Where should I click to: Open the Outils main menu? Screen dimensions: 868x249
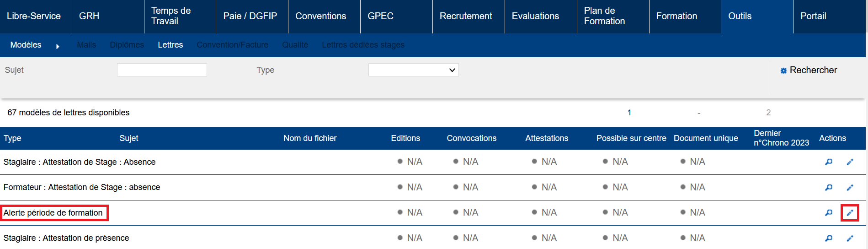(x=740, y=16)
